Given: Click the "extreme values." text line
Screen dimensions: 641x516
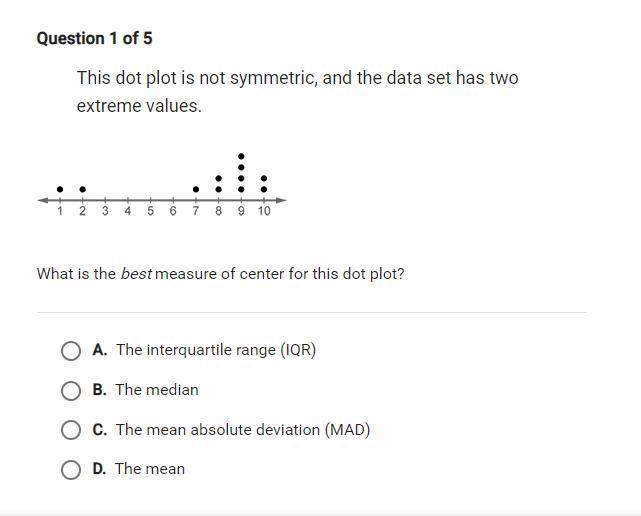Looking at the screenshot, I should 139,106.
